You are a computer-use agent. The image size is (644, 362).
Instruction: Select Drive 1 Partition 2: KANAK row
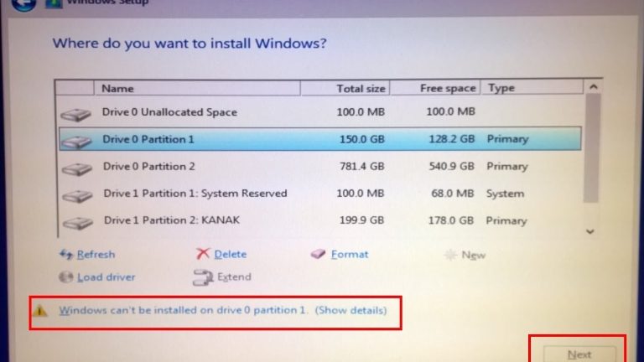click(x=320, y=221)
